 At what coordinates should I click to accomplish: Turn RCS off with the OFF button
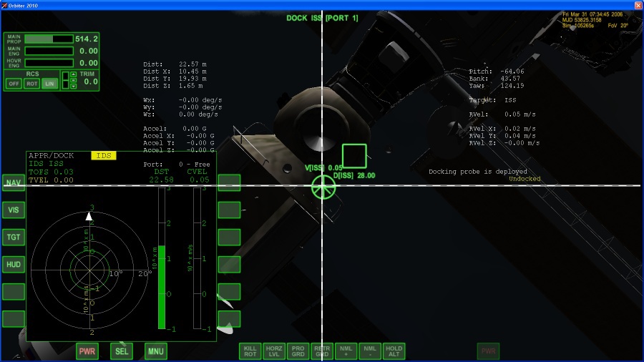[x=14, y=84]
